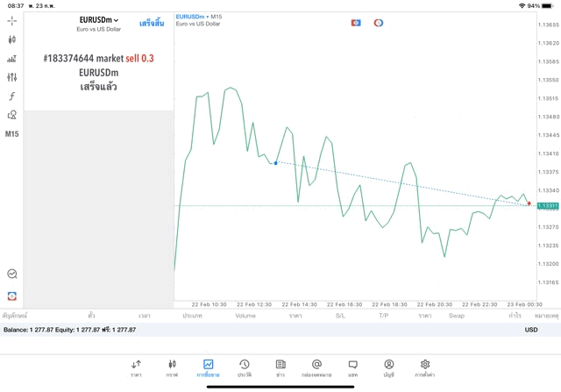Tap the Wi-Fi icon in status bar
The height and width of the screenshot is (392, 561).
(x=522, y=6)
